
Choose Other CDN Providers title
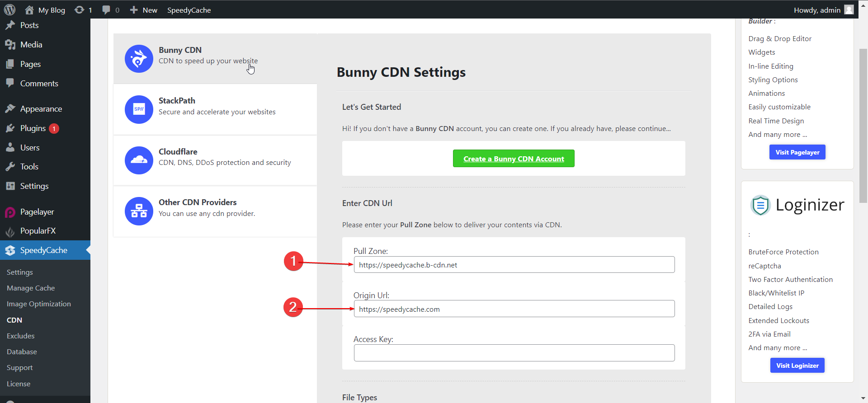pyautogui.click(x=198, y=202)
